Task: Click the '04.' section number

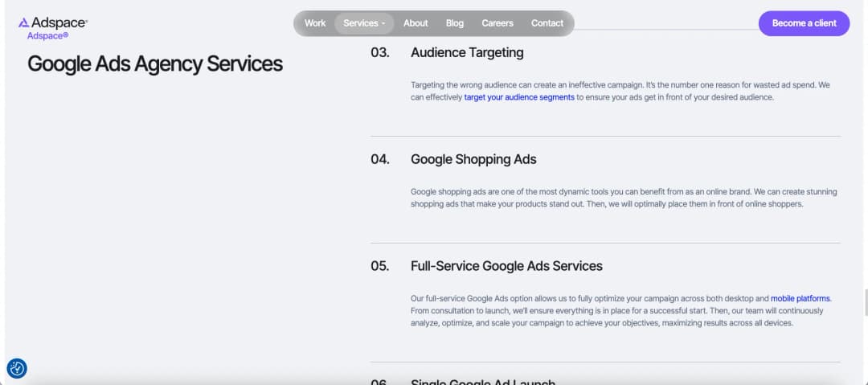Action: tap(379, 159)
